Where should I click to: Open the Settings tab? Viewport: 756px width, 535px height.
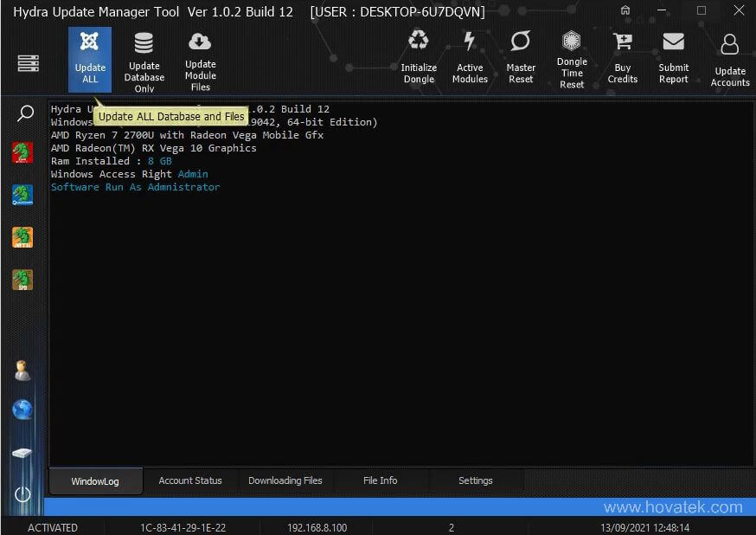tap(475, 480)
